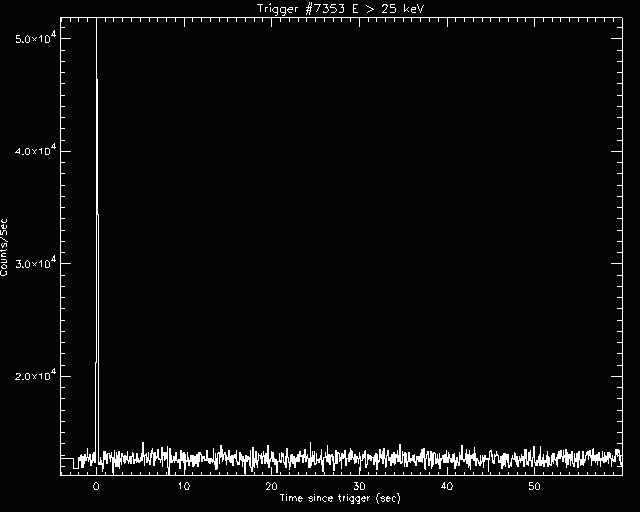Viewport: 640px width, 512px height.
Task: Click the plot title 'Trigger #7353 E > 25 keV'
Action: [x=341, y=8]
